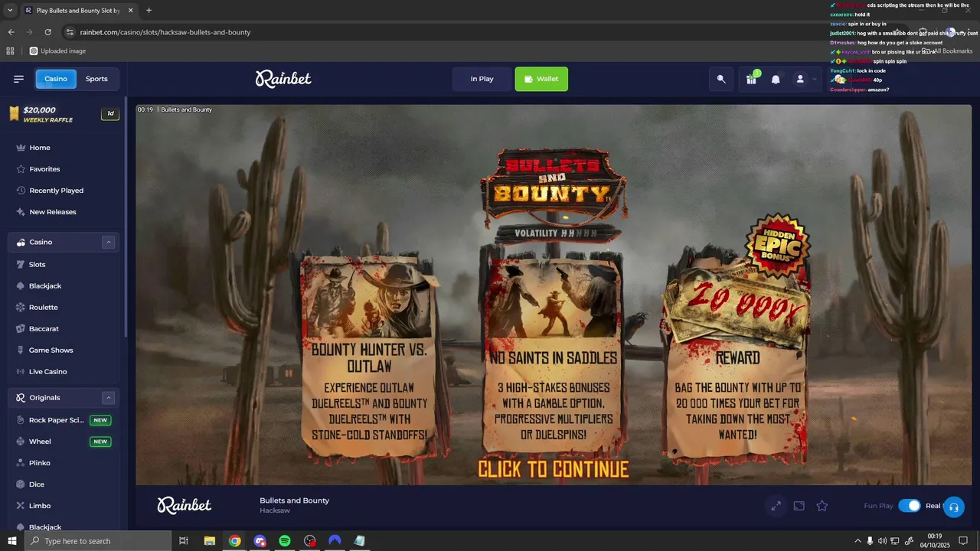Screen dimensions: 980x551
Task: Open the Windows notification center
Action: tap(963, 541)
